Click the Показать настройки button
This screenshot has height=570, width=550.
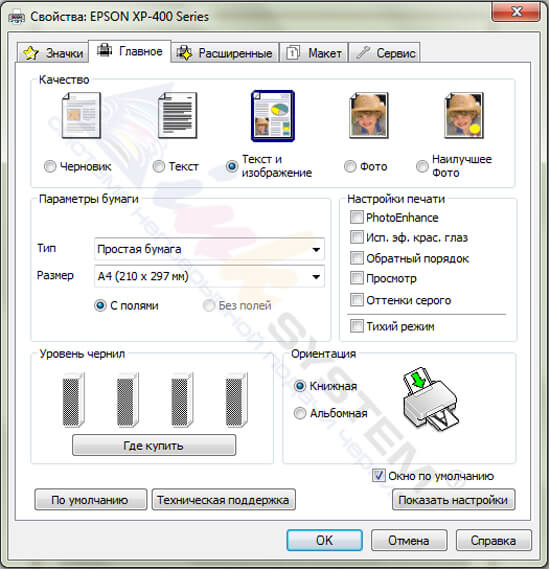click(x=453, y=500)
